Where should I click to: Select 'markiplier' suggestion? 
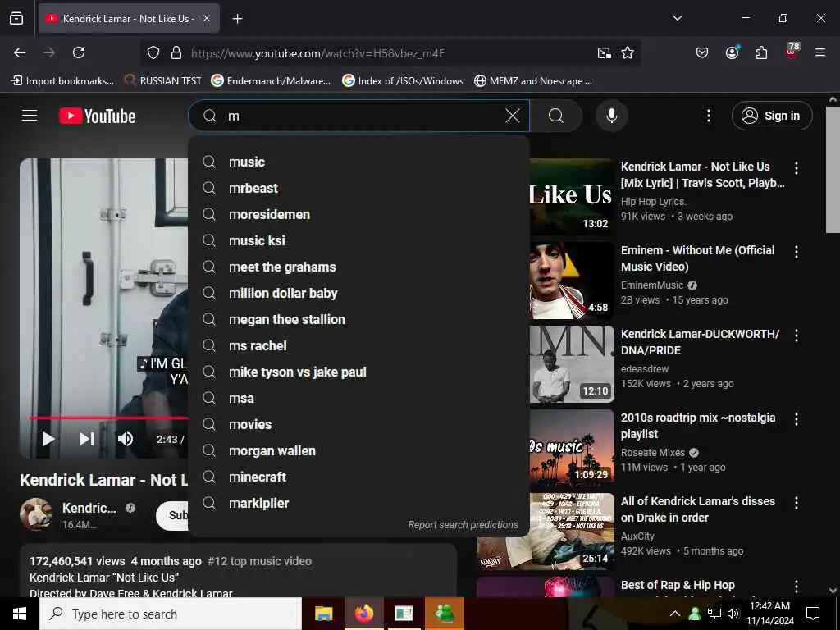coord(359,503)
